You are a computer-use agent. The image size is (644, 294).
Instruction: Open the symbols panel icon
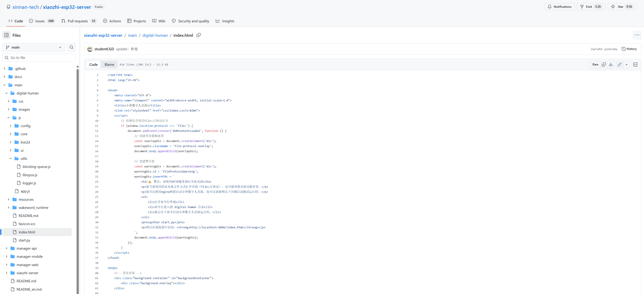click(635, 64)
